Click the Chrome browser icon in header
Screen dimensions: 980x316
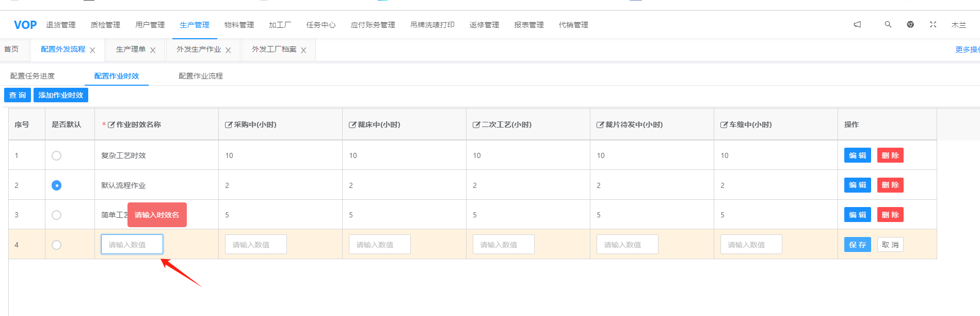910,24
